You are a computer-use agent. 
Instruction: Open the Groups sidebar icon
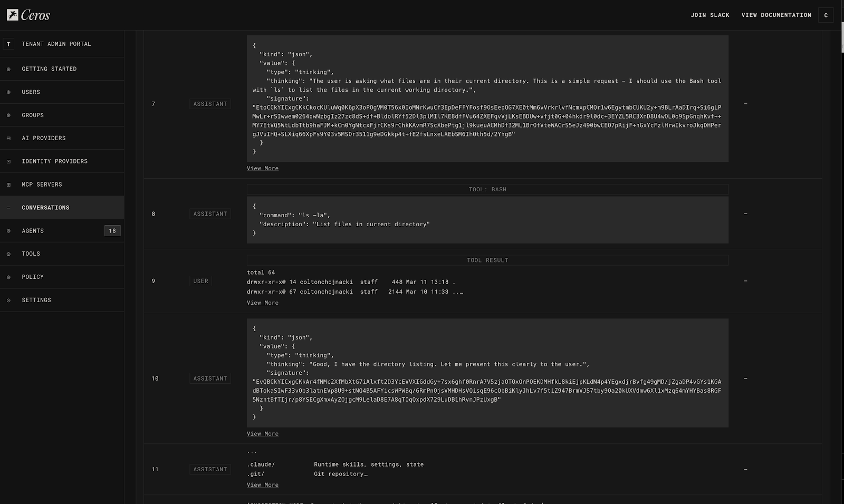click(8, 115)
